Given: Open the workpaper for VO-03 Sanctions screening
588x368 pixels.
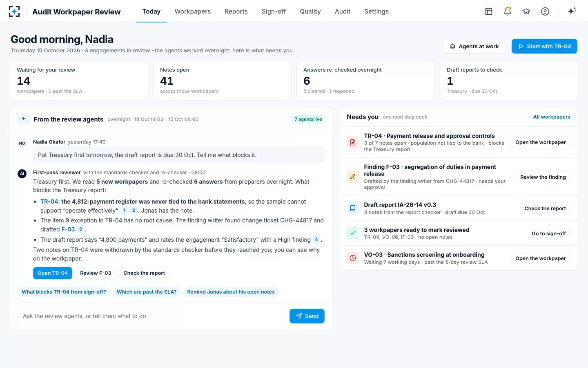Looking at the screenshot, I should tap(540, 258).
